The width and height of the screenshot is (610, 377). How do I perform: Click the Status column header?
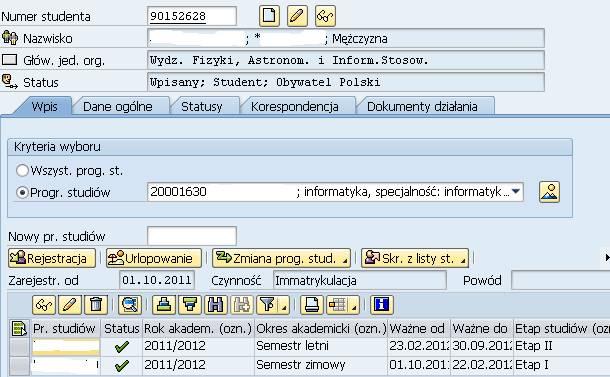coord(121,328)
